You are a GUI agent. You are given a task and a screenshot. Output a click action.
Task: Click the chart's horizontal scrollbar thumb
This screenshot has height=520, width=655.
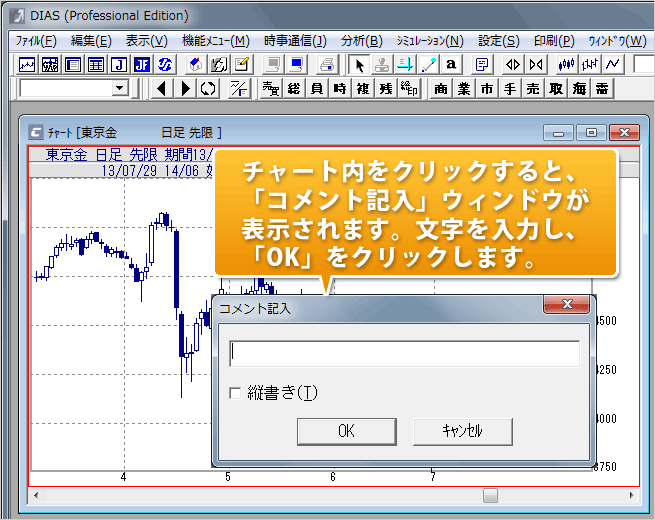tap(490, 495)
